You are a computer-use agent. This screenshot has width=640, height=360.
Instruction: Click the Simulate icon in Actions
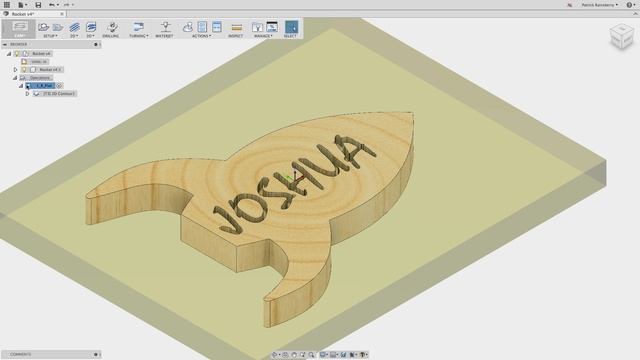(187, 27)
